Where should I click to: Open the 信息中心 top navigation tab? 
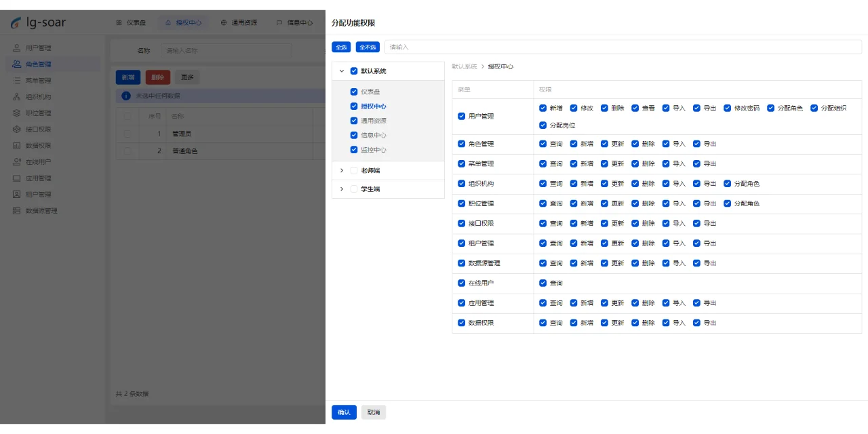pos(294,22)
